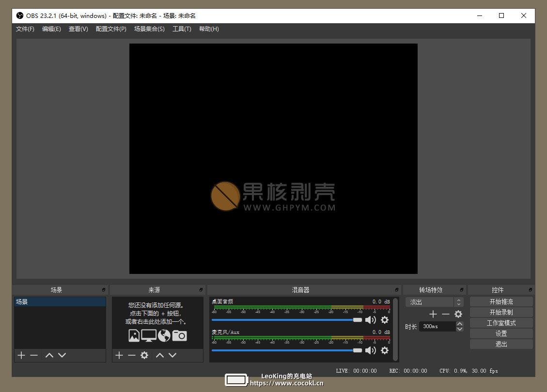The height and width of the screenshot is (392, 547).
Task: Add a new transition with the plus icon
Action: pyautogui.click(x=433, y=314)
